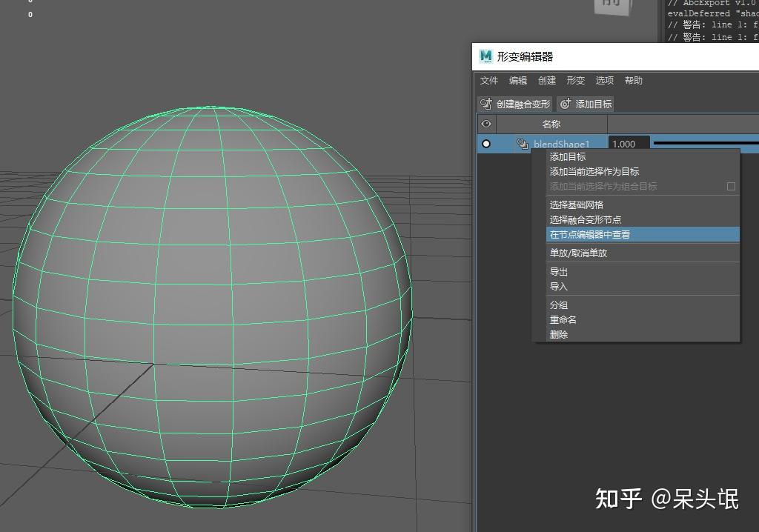The image size is (759, 532).
Task: Click the blendShape1 node icon
Action: pos(523,142)
